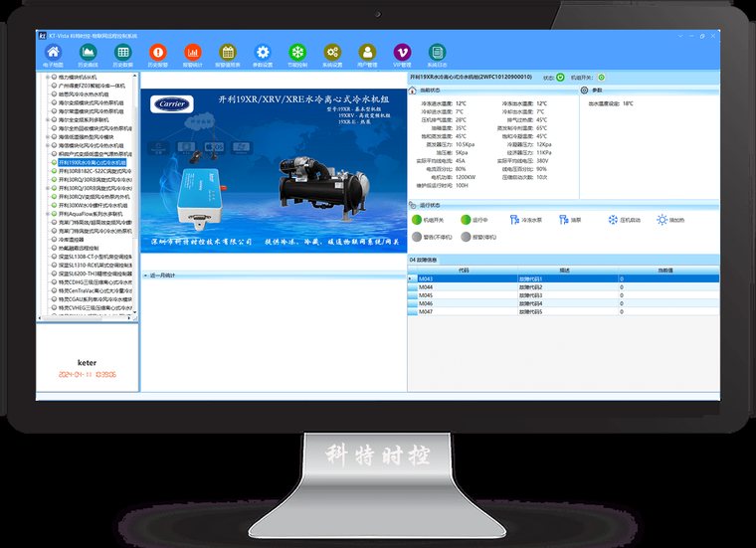Select 特灵CDHG tree item
Image resolution: width=756 pixels, height=548 pixels.
click(94, 281)
